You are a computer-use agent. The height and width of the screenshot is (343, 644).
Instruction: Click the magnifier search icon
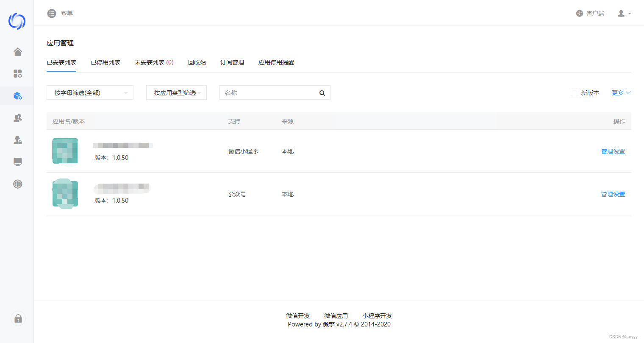[322, 93]
